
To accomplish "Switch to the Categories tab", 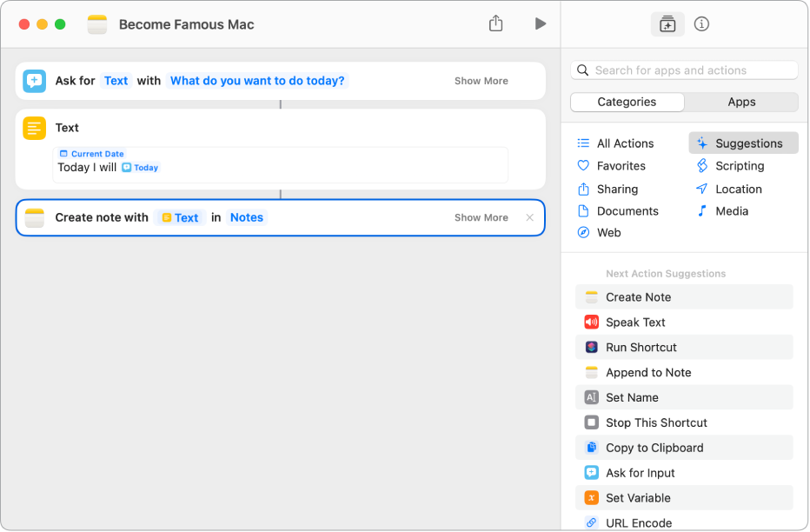I will point(627,102).
